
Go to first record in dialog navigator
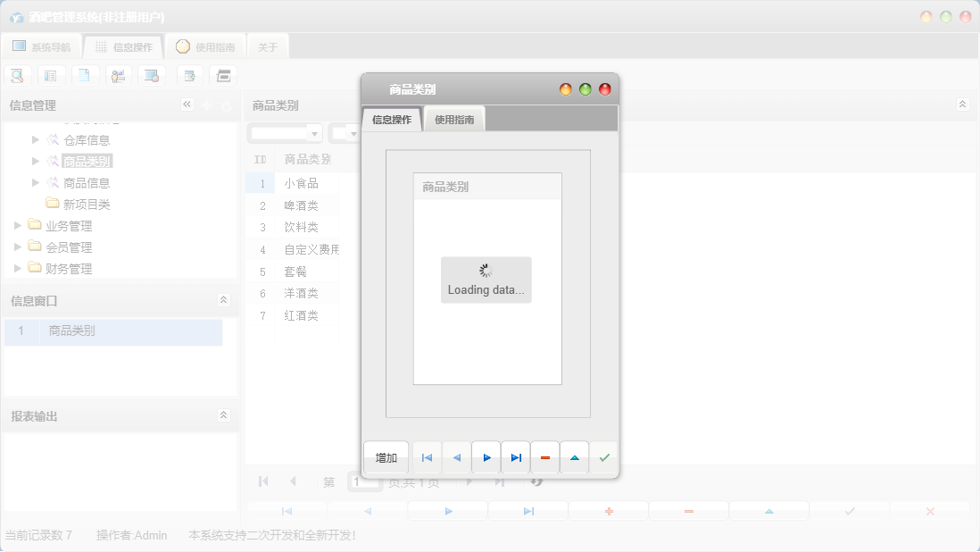click(x=427, y=457)
